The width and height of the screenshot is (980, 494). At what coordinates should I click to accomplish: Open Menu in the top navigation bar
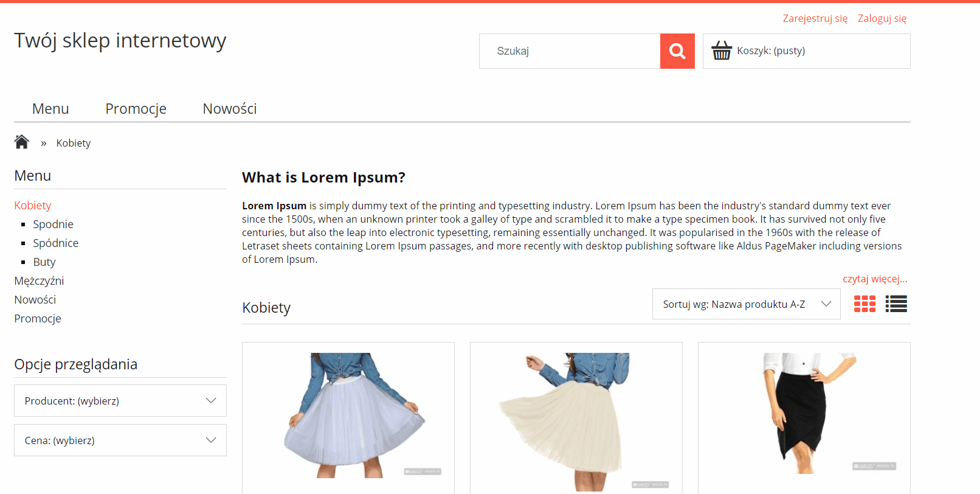[x=50, y=109]
